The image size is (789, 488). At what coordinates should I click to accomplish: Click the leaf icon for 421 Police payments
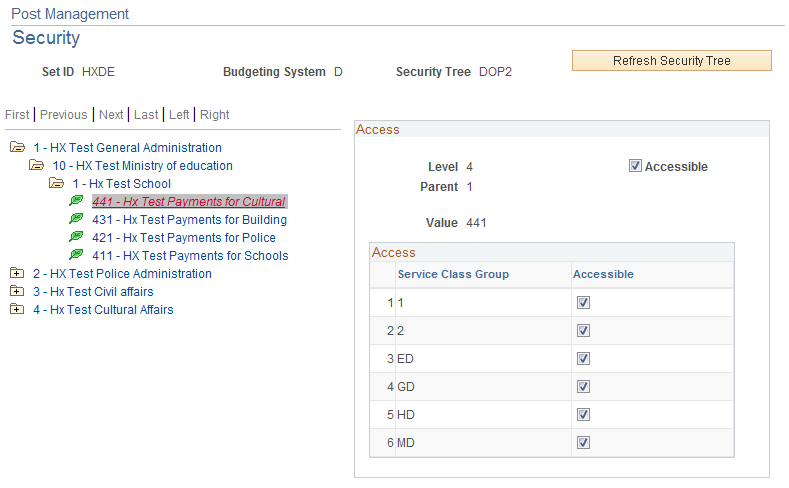coord(76,236)
